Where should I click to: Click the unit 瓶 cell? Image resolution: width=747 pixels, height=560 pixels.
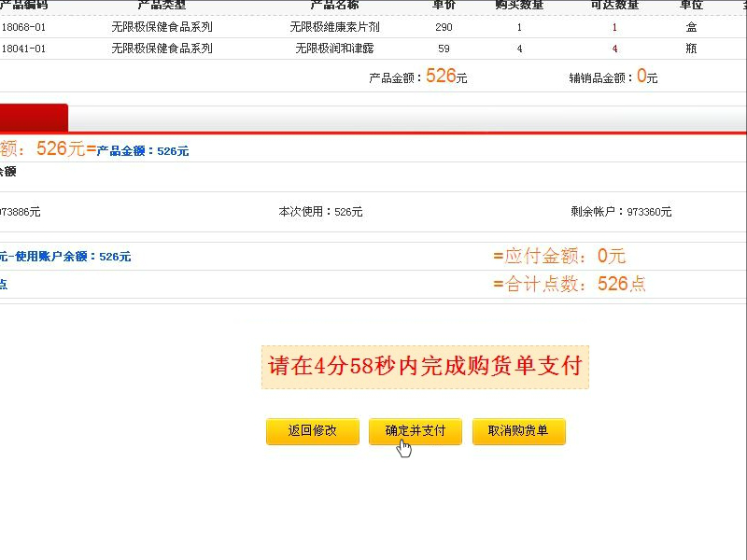[x=691, y=49]
